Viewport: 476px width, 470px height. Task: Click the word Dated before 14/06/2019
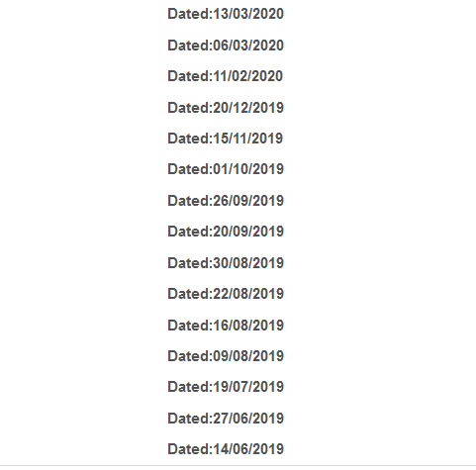(188, 449)
